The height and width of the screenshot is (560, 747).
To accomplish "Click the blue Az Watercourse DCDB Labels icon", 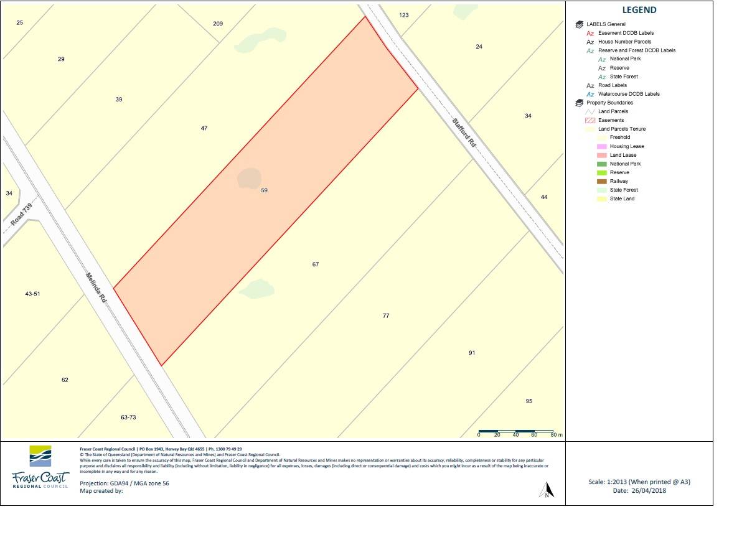I will point(590,94).
